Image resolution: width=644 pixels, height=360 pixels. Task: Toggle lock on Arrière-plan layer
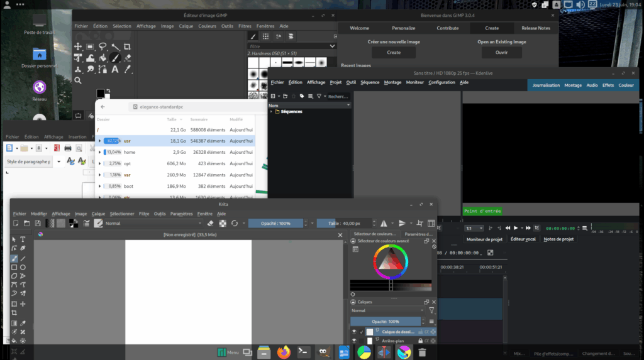pyautogui.click(x=420, y=341)
